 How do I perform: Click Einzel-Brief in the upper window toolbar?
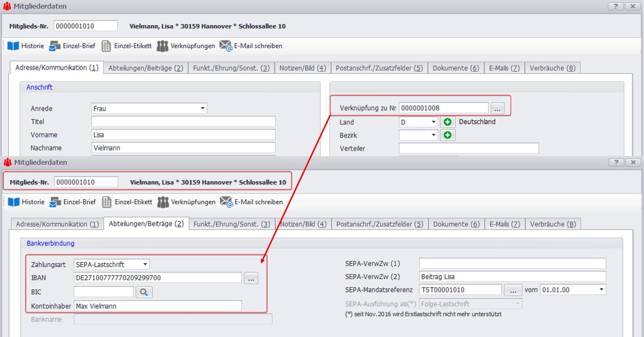point(72,46)
